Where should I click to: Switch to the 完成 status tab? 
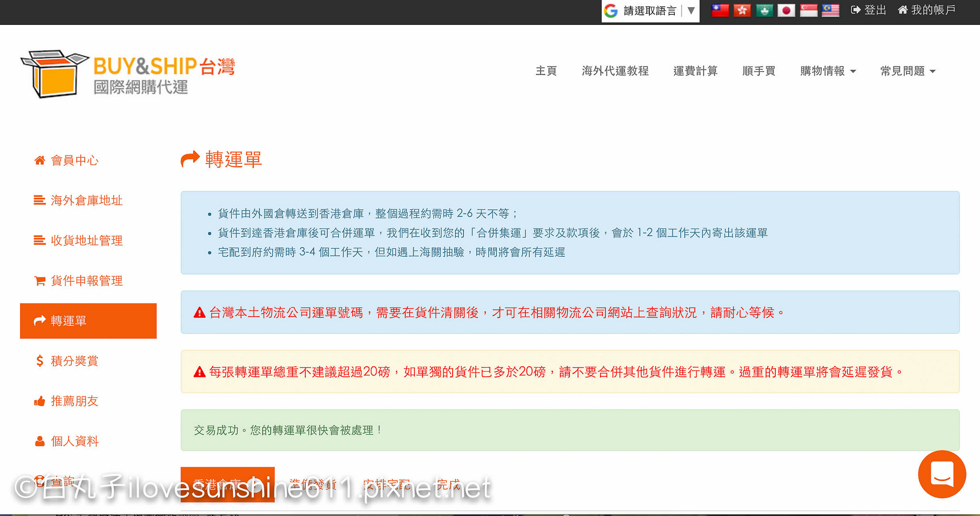point(448,485)
